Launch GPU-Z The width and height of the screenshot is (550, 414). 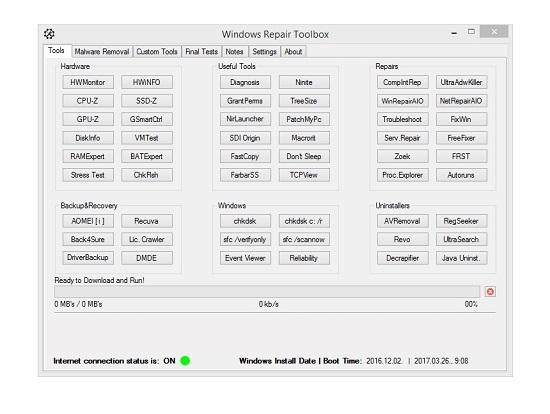[x=88, y=119]
